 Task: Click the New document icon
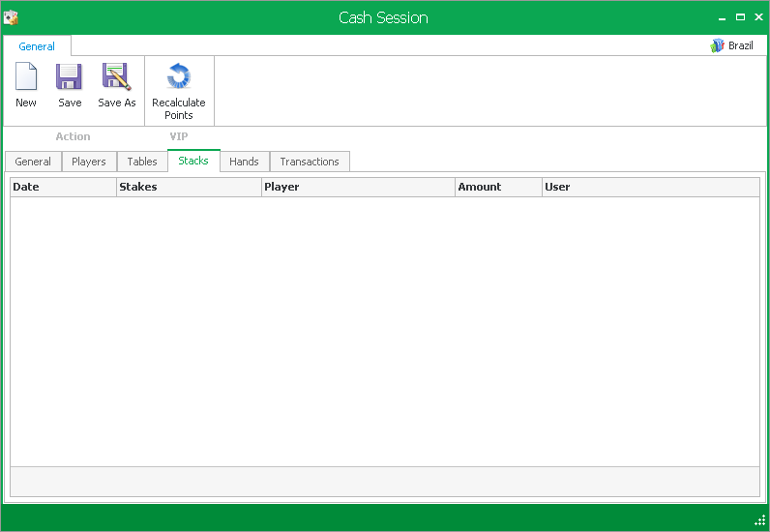click(x=26, y=76)
